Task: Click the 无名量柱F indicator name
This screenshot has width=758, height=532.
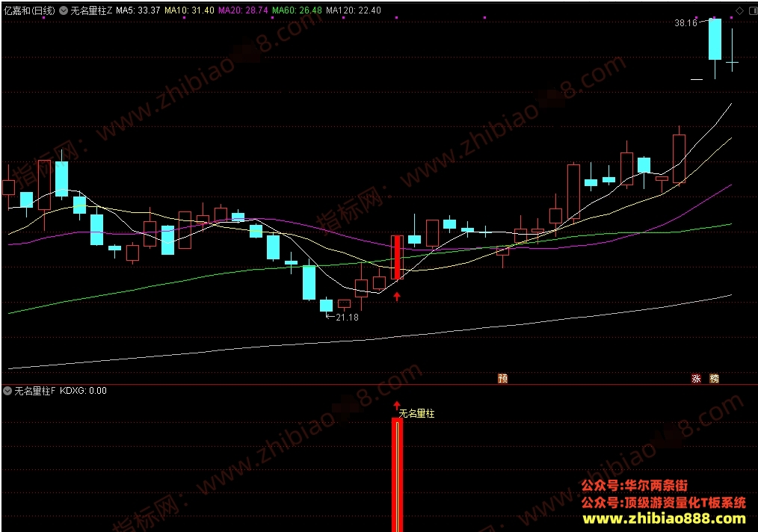Action: 35,391
